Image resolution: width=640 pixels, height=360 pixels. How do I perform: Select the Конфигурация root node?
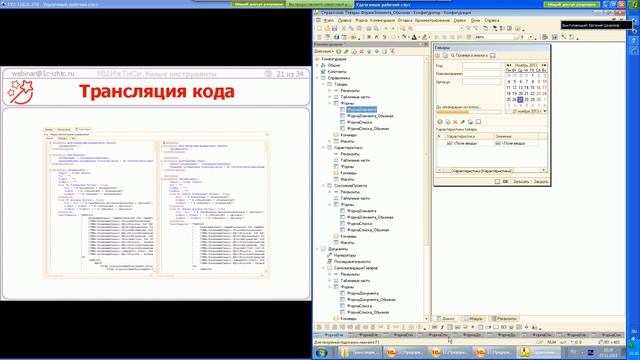(x=333, y=59)
